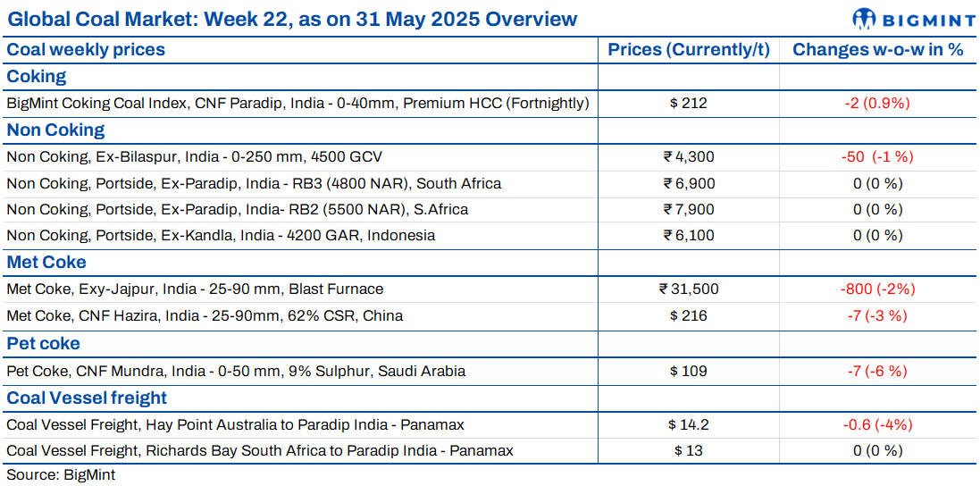Click the Ex-Kandla Indonesia row label
Viewport: 980px width, 486px height.
pos(221,236)
